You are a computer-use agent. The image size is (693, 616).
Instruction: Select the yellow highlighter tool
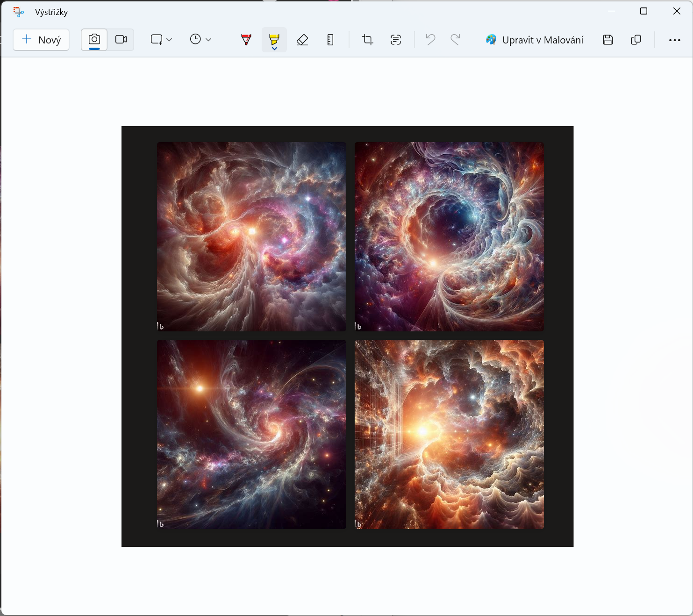click(x=274, y=40)
